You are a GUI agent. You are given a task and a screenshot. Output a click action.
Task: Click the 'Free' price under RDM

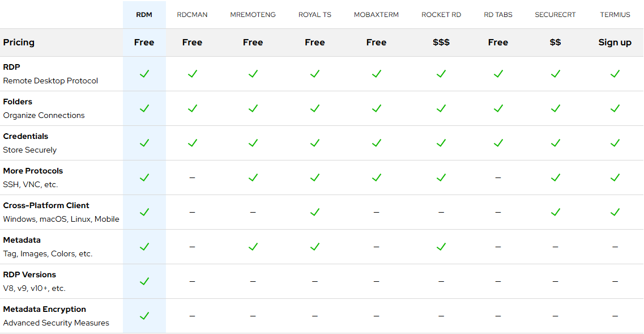tap(144, 43)
